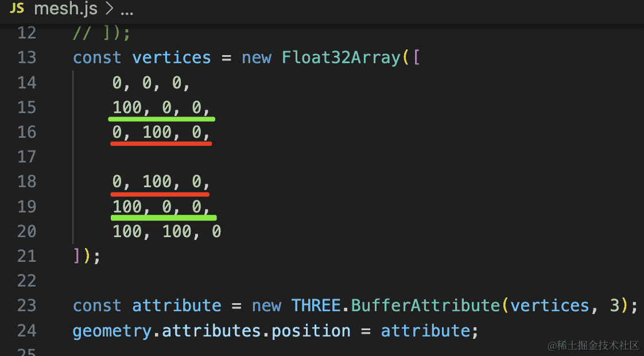This screenshot has width=644, height=356.
Task: Click the THREE namespace on line 23
Action: (316, 305)
